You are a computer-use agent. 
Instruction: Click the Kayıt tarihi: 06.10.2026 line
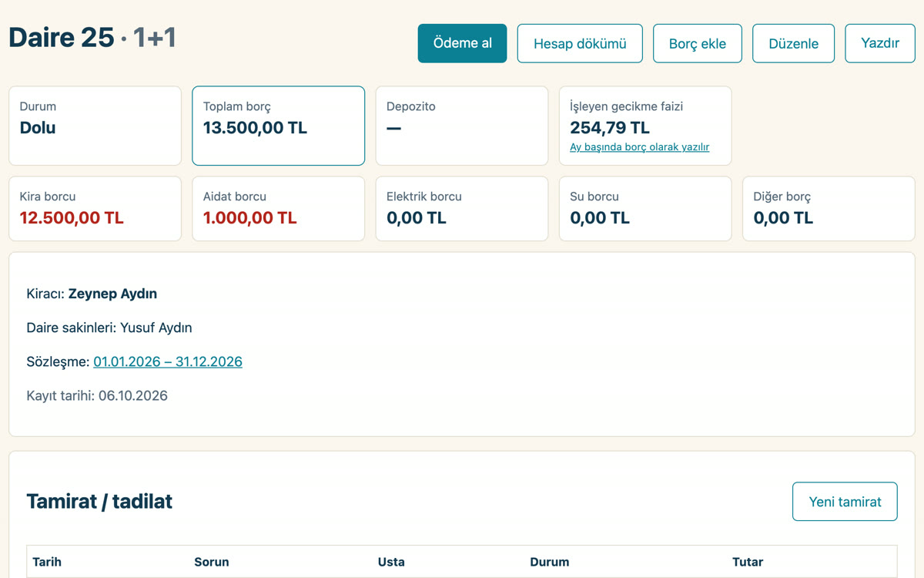[x=97, y=395]
